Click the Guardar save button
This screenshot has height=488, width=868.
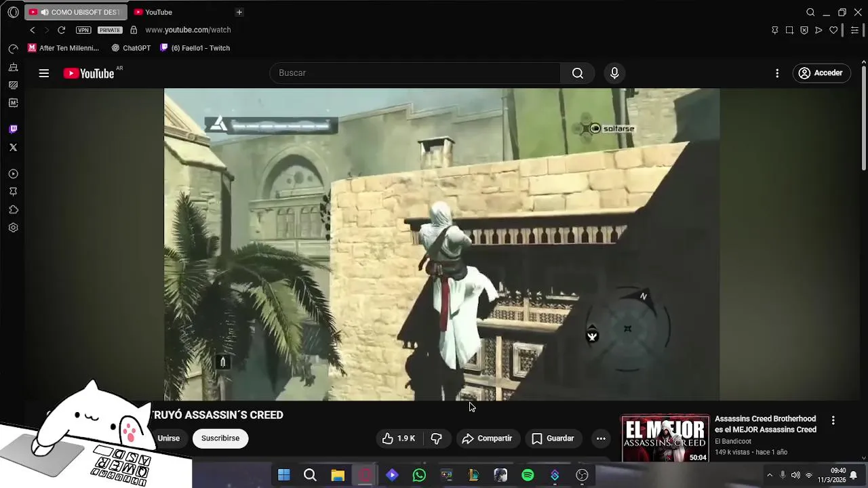553,439
